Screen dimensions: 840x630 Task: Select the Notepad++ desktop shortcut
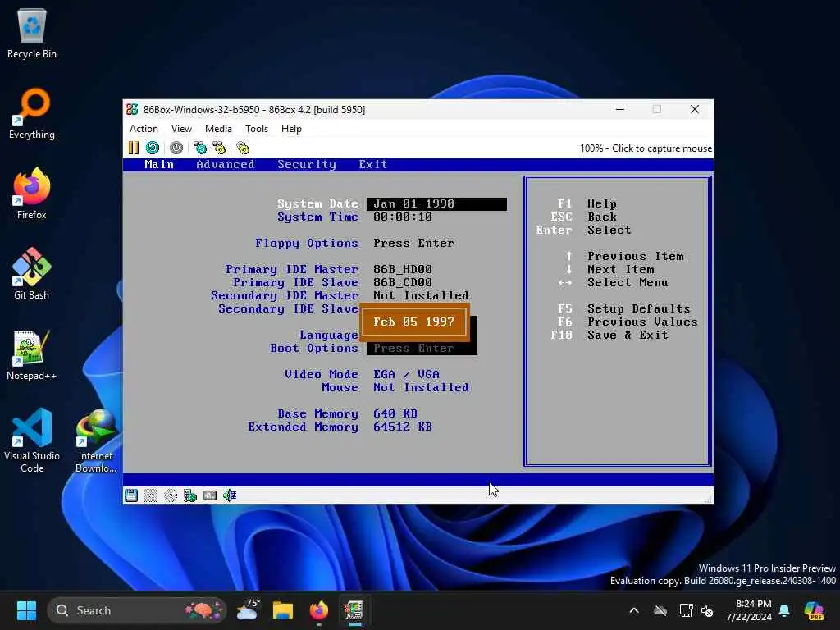[32, 354]
